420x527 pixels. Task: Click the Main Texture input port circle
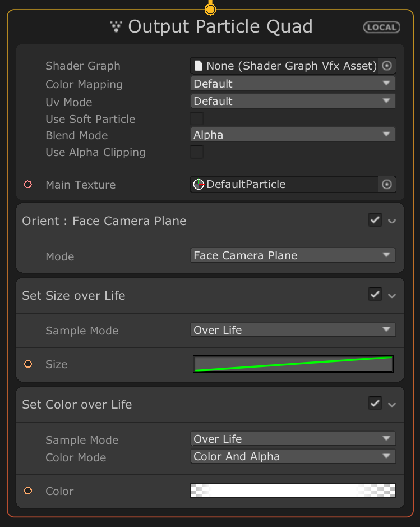[x=28, y=185]
